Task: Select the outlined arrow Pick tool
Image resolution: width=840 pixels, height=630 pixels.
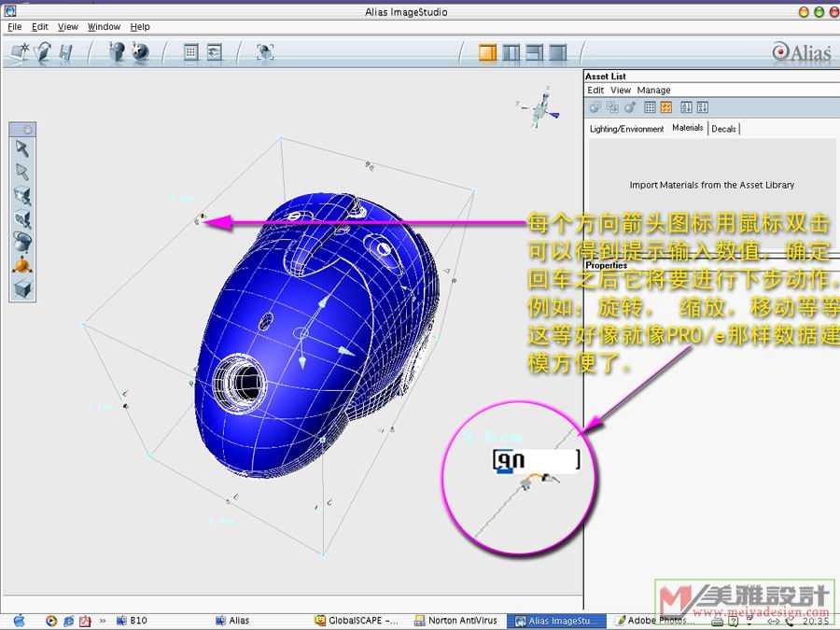Action: tap(22, 172)
